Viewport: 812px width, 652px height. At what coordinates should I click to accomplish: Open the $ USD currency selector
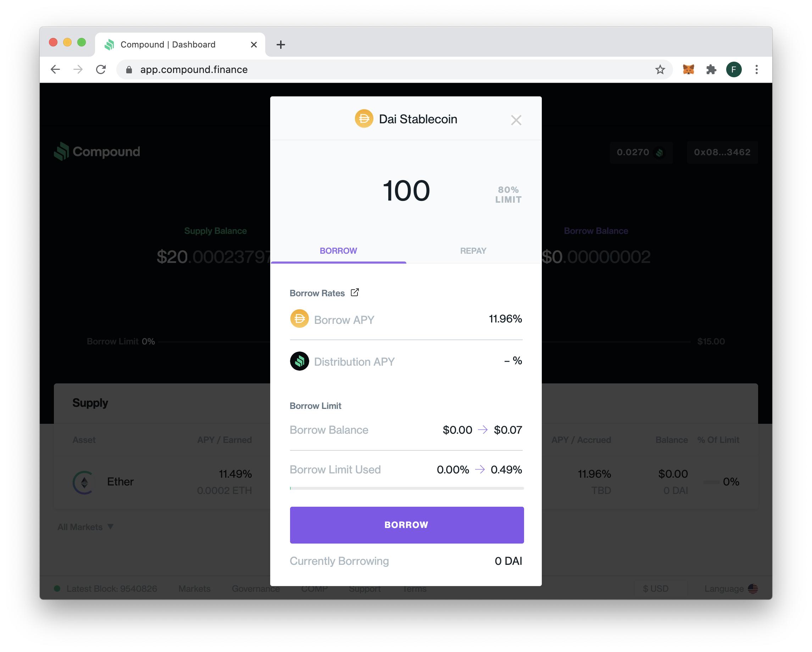coord(656,588)
